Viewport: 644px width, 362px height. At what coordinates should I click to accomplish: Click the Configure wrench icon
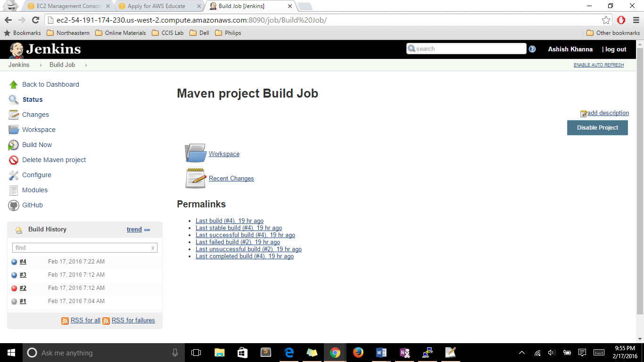point(14,175)
